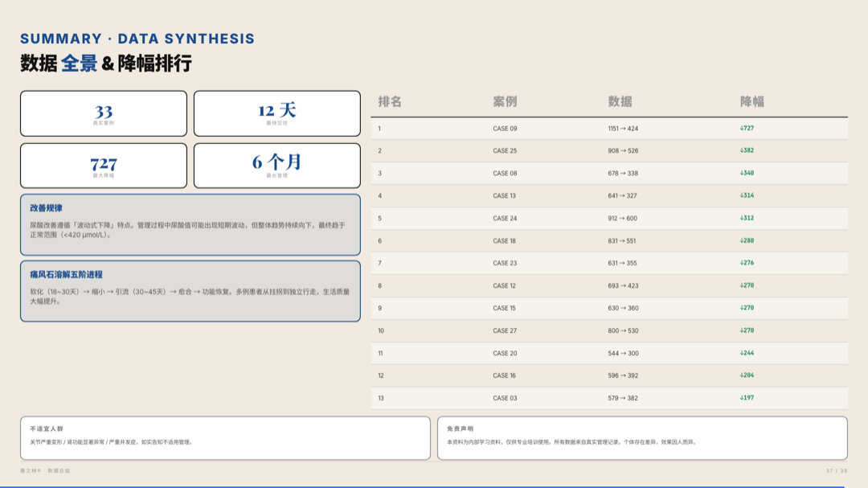
Task: Click the green "↓280" reduction value
Action: click(x=747, y=240)
